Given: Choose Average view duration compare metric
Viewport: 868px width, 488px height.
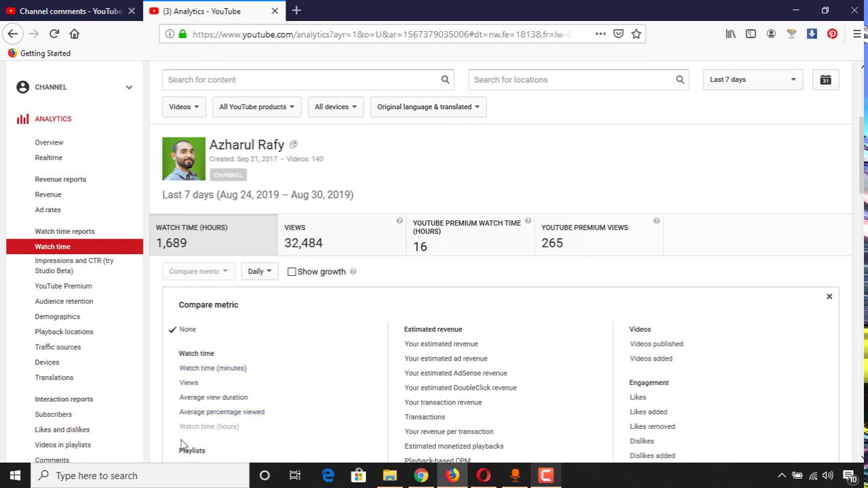Looking at the screenshot, I should pos(213,397).
